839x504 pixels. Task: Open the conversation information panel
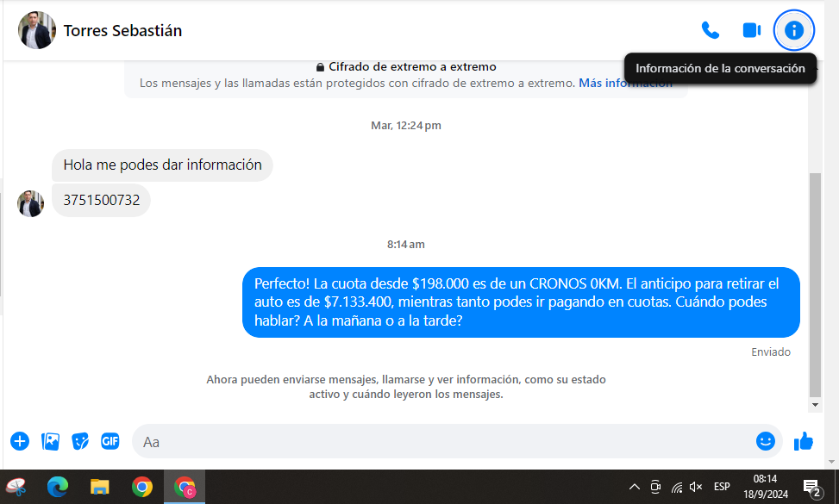tap(793, 31)
